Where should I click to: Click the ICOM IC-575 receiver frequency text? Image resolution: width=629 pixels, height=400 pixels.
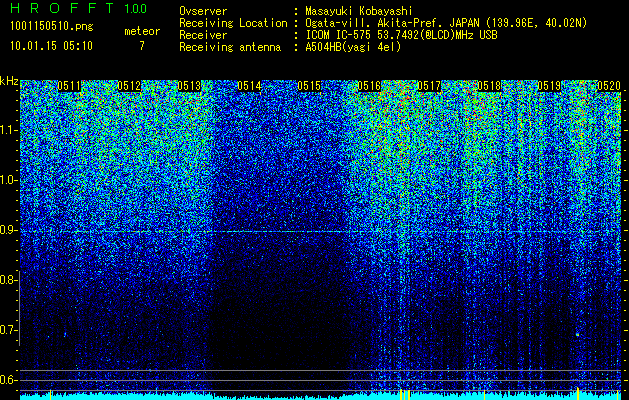point(401,35)
